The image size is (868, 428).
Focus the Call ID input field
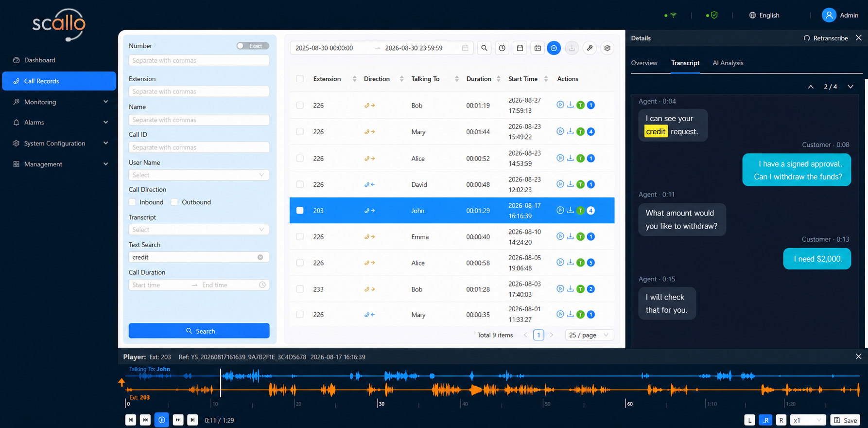[x=199, y=147]
